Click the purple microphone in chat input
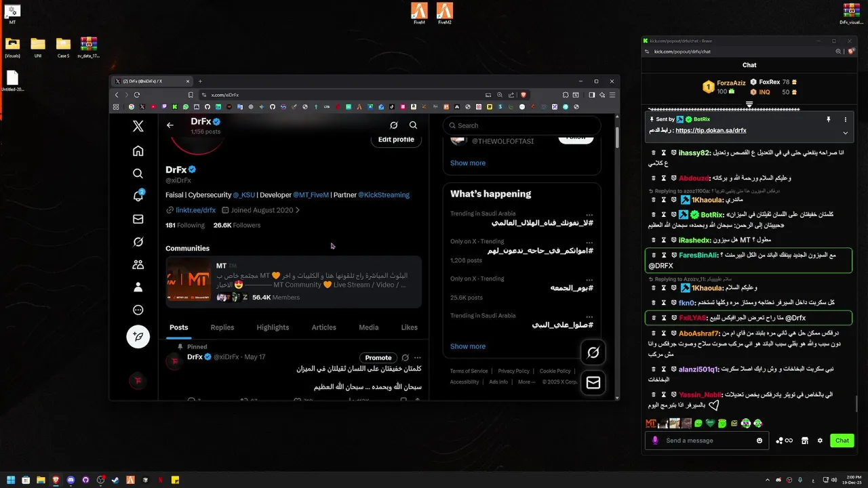This screenshot has height=488, width=868. coord(655,441)
